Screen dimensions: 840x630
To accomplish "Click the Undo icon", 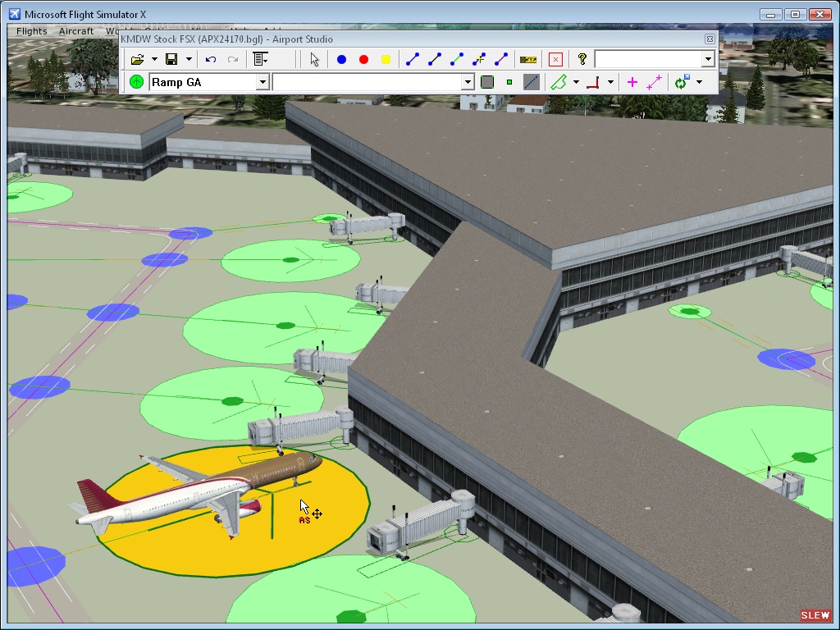I will coord(211,59).
